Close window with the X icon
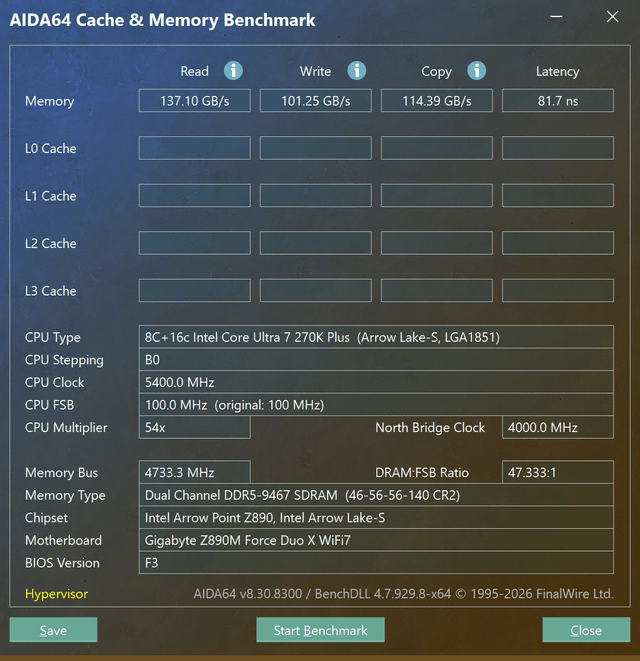 [613, 16]
